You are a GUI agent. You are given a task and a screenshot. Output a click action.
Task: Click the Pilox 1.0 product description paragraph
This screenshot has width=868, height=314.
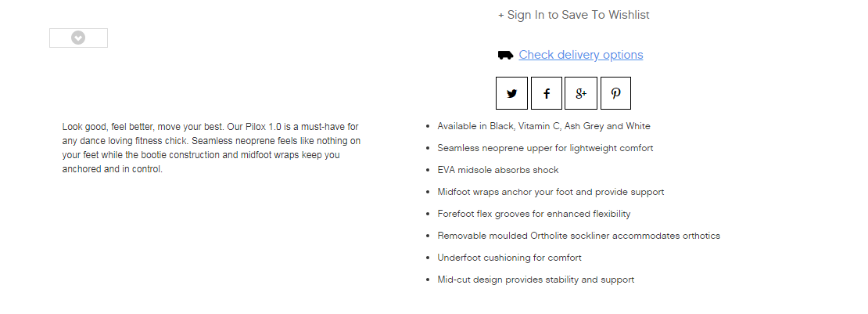pos(211,147)
